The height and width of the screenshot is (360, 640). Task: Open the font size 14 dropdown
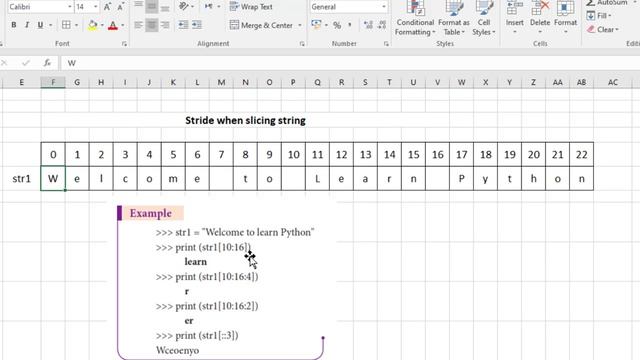[96, 7]
